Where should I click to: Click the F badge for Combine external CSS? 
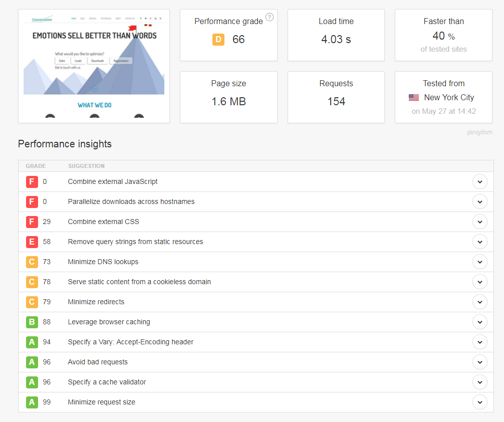[x=32, y=222]
